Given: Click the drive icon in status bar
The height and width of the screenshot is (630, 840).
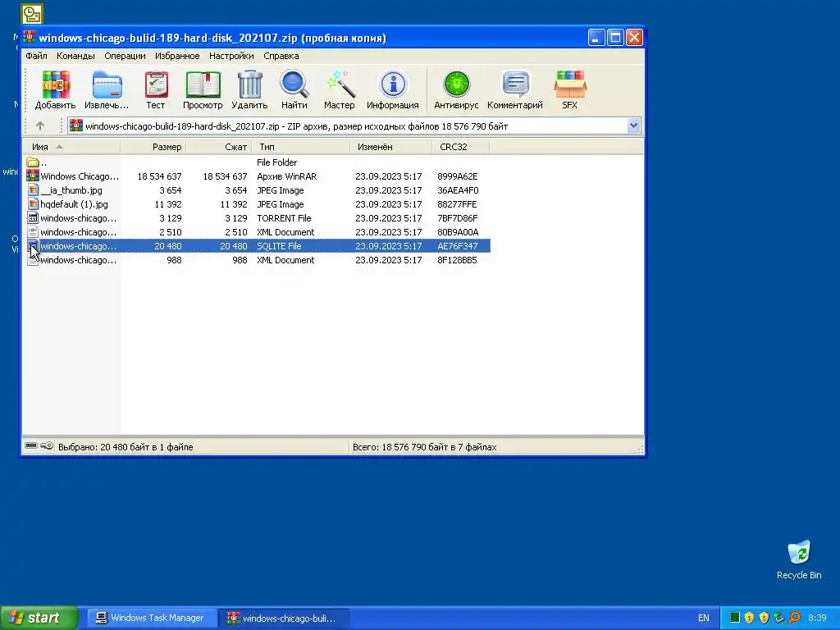Looking at the screenshot, I should pos(31,445).
